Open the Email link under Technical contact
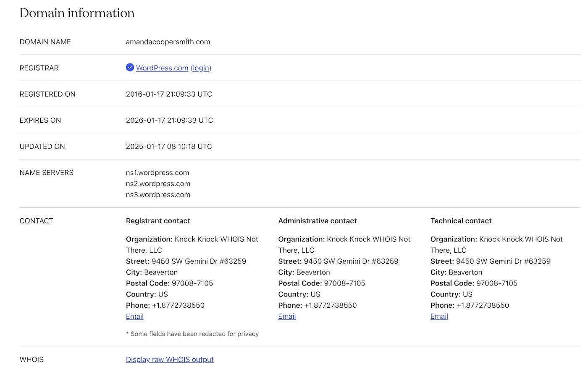Image resolution: width=588 pixels, height=370 pixels. (x=439, y=316)
